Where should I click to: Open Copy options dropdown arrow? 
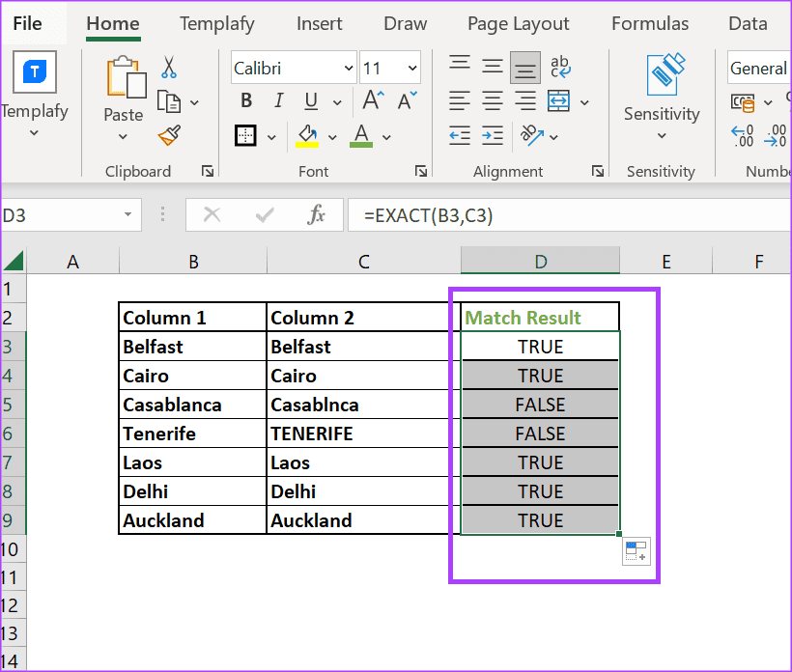click(194, 103)
